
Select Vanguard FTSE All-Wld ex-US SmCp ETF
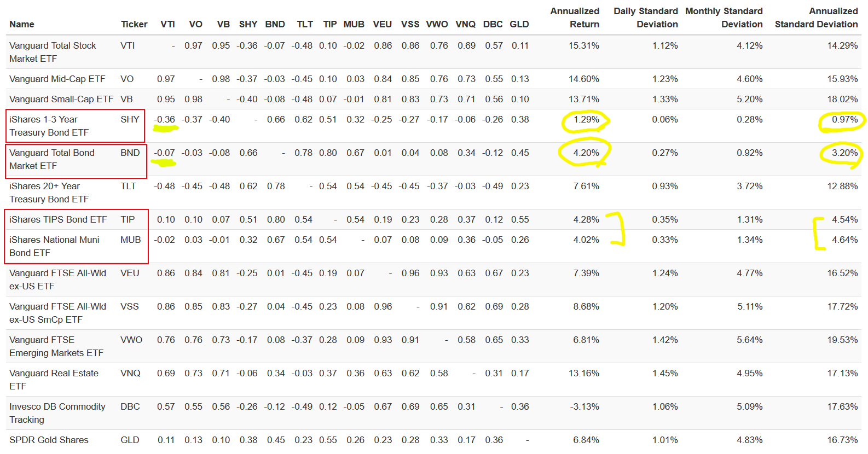(x=57, y=313)
